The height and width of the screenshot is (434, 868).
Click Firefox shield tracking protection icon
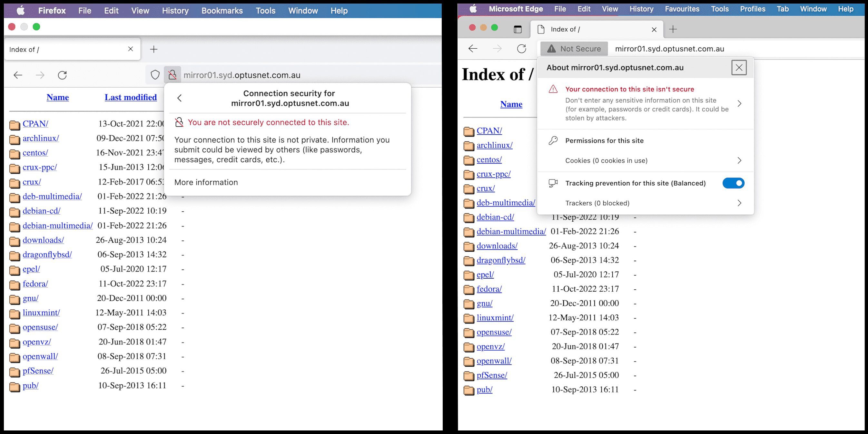coord(155,75)
